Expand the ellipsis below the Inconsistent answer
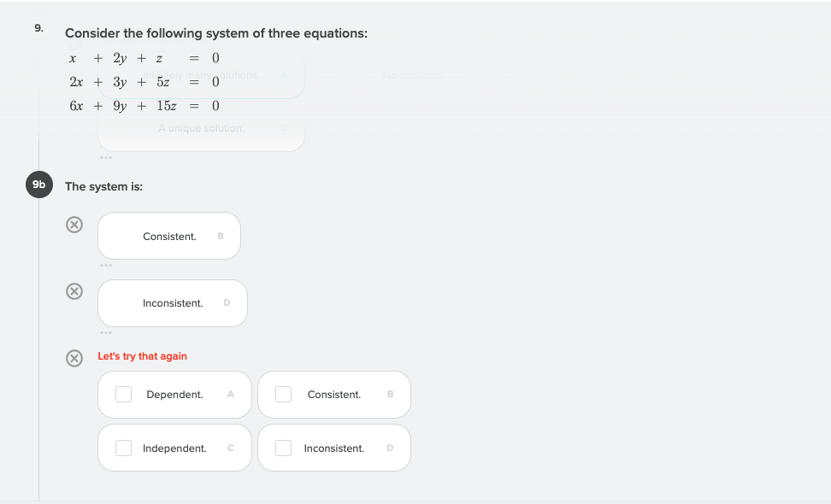This screenshot has width=831, height=504. (x=105, y=331)
